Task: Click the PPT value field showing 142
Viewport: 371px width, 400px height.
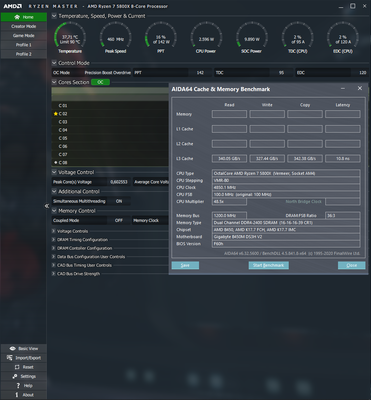Action: (x=200, y=73)
